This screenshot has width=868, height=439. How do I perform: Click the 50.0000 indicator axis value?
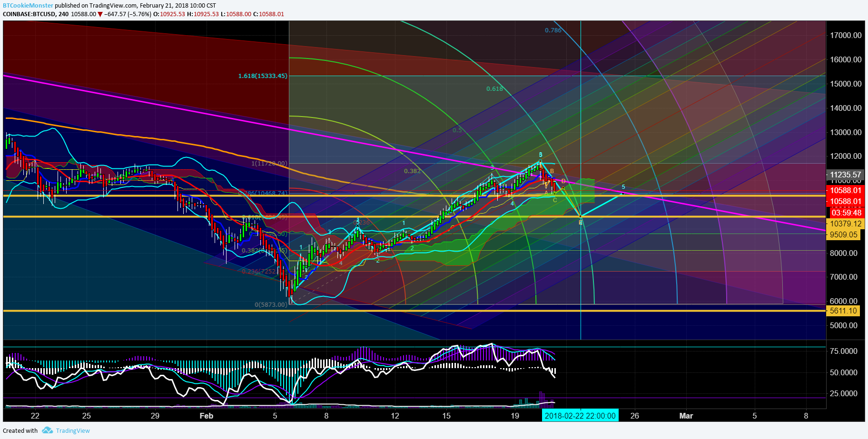843,372
